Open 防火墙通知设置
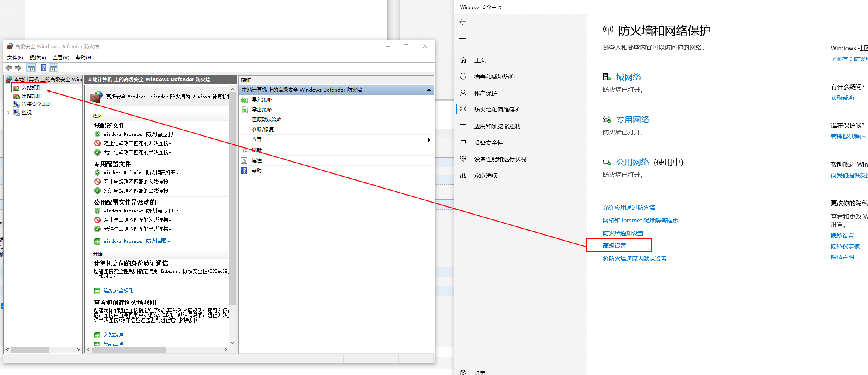This screenshot has height=375, width=868. pos(623,233)
